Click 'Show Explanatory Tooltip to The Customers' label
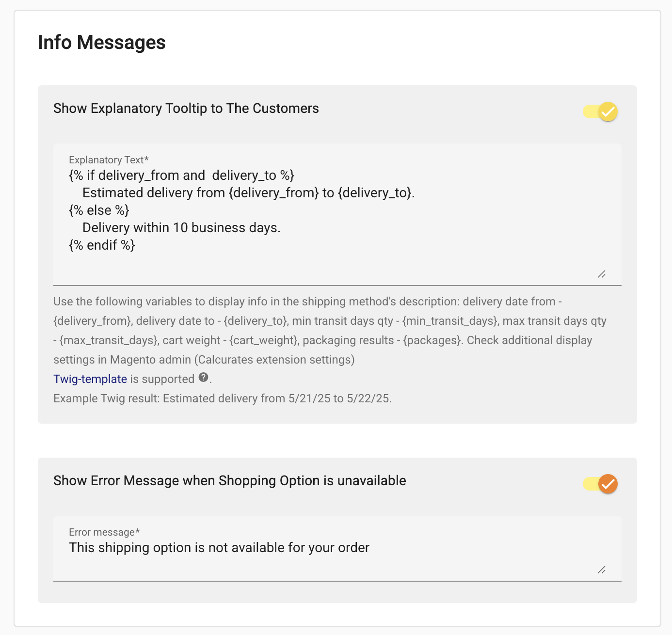 (x=186, y=109)
